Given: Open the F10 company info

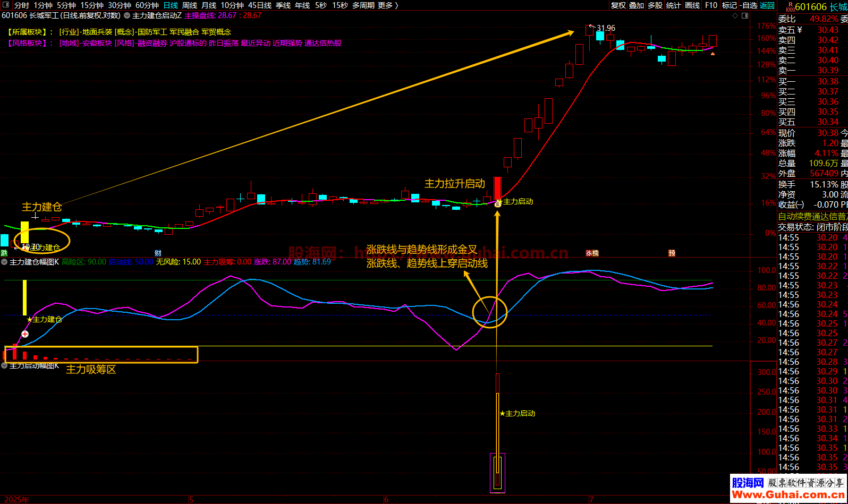Looking at the screenshot, I should pos(711,5).
